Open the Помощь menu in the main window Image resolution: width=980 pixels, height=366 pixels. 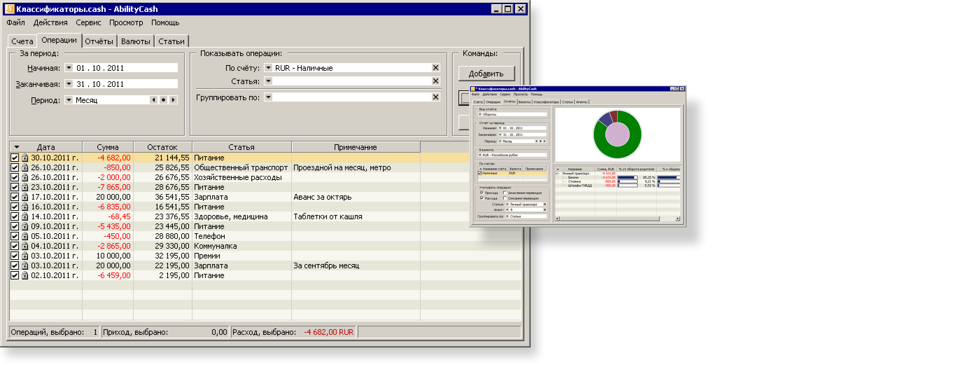[165, 22]
